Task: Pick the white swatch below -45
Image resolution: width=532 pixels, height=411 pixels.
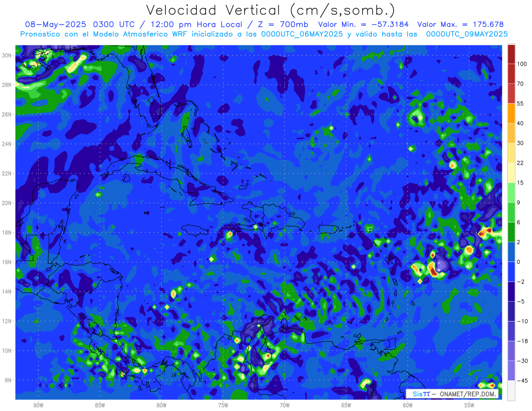Action: [511, 390]
